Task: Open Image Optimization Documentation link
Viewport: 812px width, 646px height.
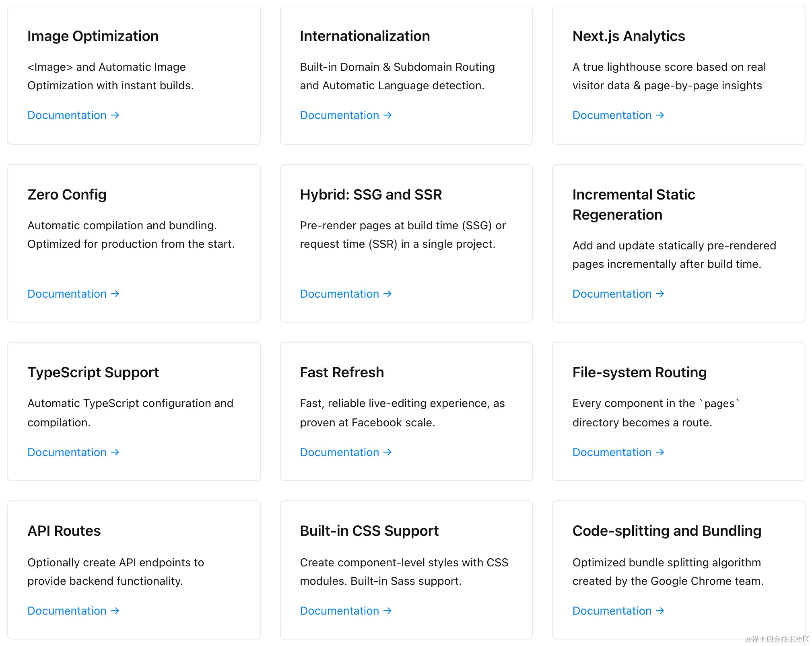Action: pyautogui.click(x=67, y=115)
